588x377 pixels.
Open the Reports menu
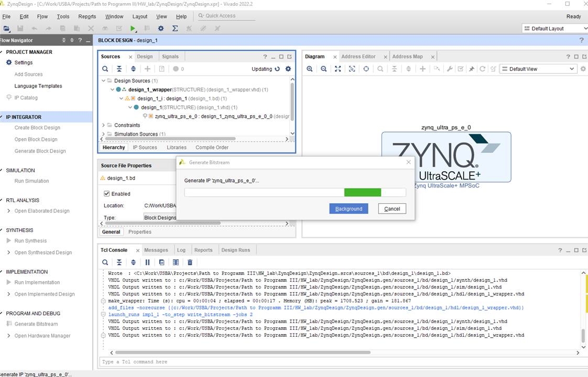[87, 17]
